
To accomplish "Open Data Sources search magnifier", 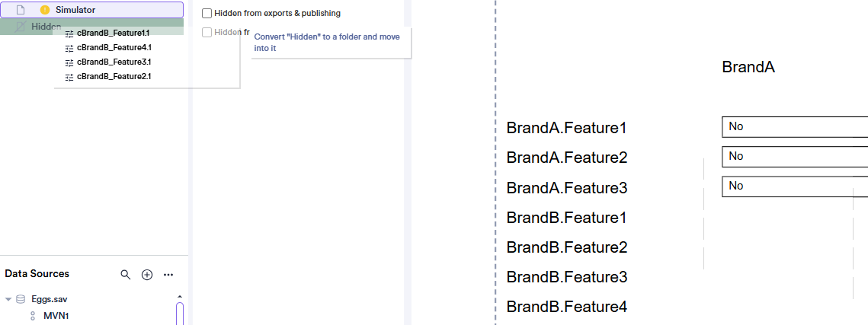I will (126, 275).
